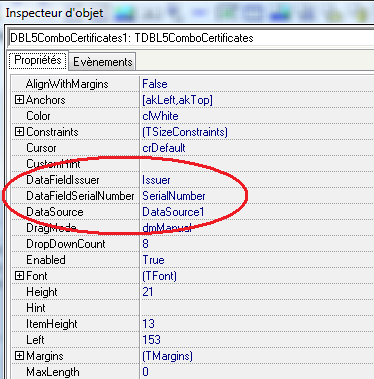
Task: Click the crDefault cursor value
Action: pos(164,148)
